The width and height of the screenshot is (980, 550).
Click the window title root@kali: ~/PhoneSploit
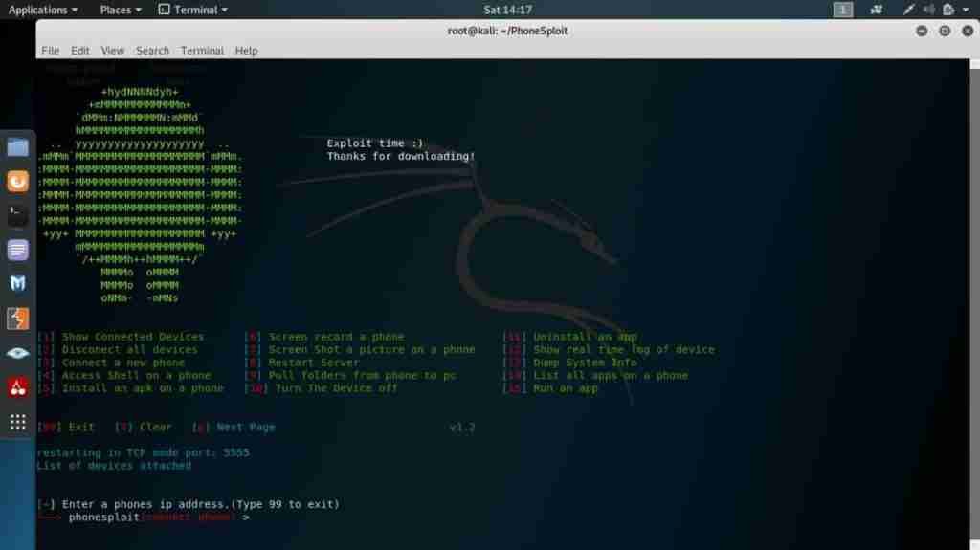[507, 31]
